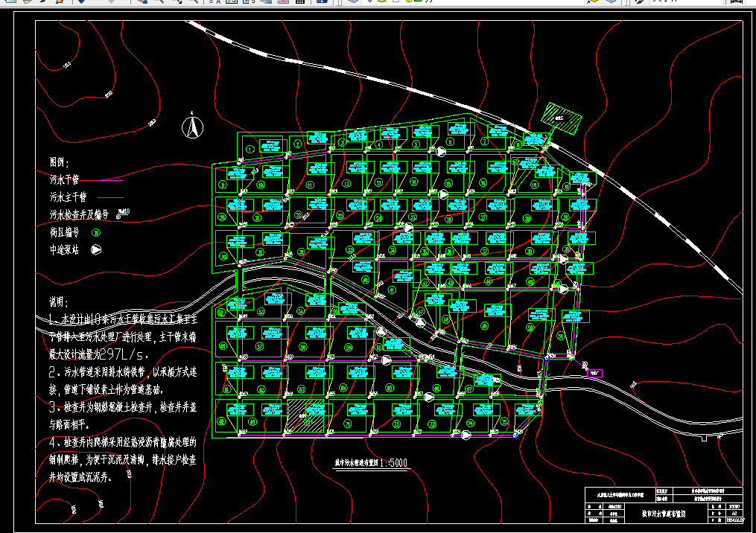The image size is (756, 533).
Task: Select the hatched block in the bottom row
Action: 305,416
